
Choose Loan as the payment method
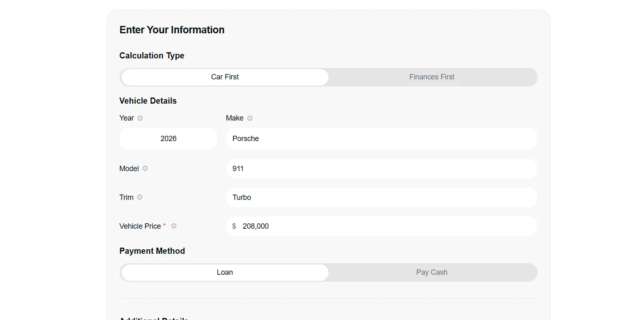pyautogui.click(x=225, y=272)
